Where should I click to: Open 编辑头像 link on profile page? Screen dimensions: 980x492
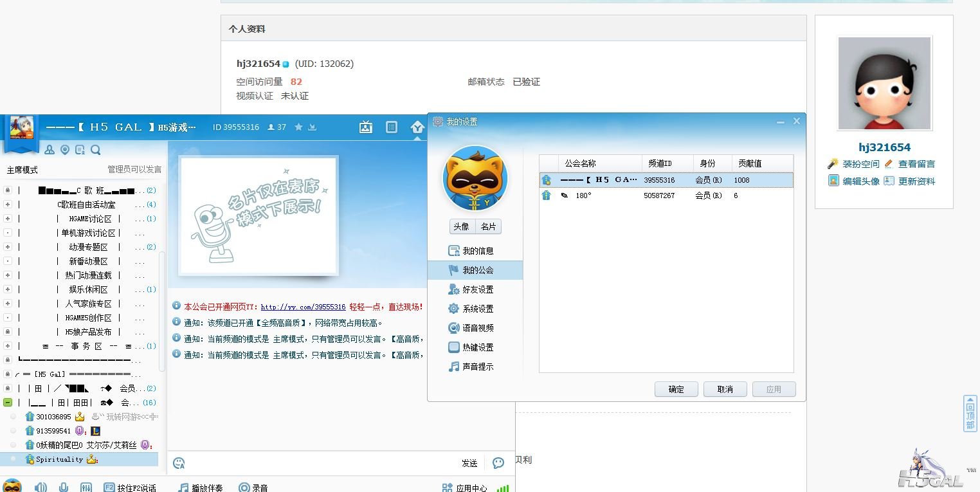pyautogui.click(x=861, y=181)
